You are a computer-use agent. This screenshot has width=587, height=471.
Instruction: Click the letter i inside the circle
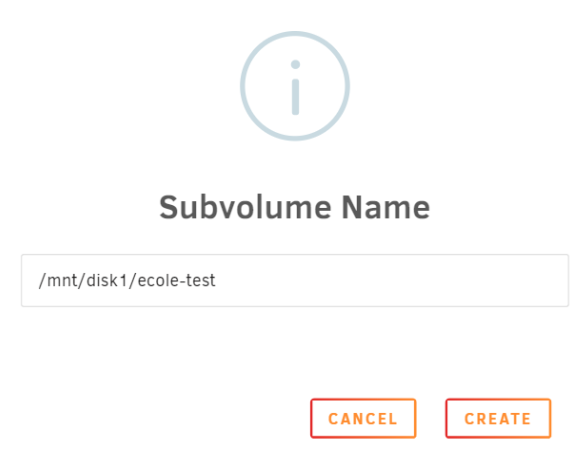tap(295, 87)
